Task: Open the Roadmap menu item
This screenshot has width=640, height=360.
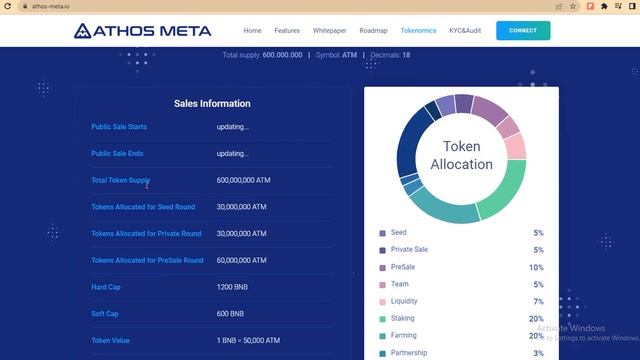Action: [373, 31]
